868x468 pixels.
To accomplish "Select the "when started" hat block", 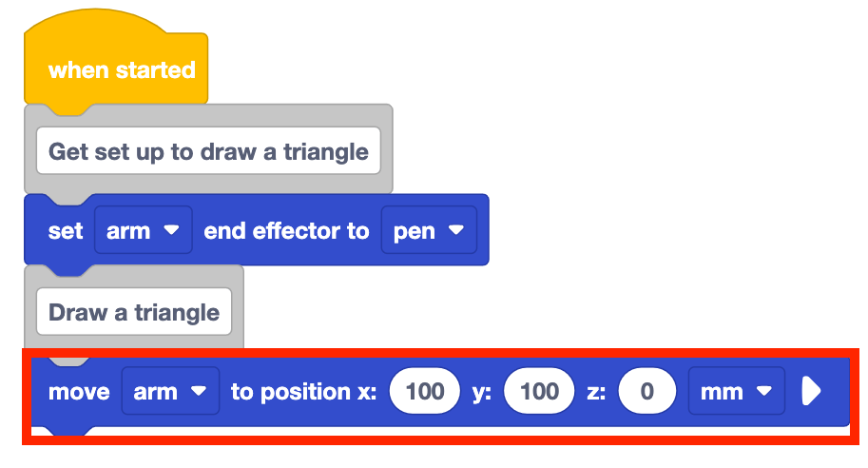I will pos(121,70).
